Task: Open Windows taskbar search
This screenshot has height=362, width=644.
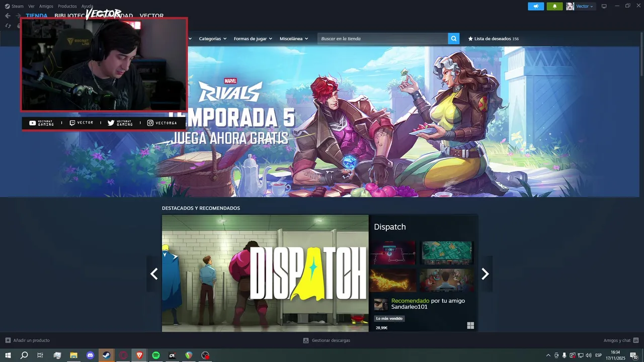Action: [24, 355]
